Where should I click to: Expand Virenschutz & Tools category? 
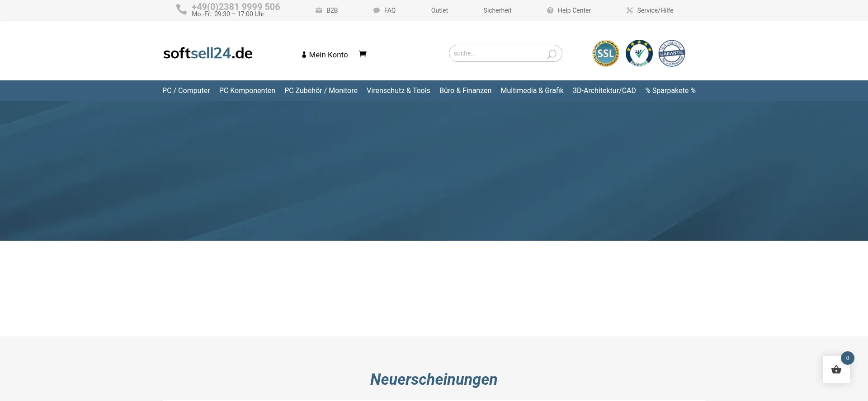pyautogui.click(x=398, y=90)
